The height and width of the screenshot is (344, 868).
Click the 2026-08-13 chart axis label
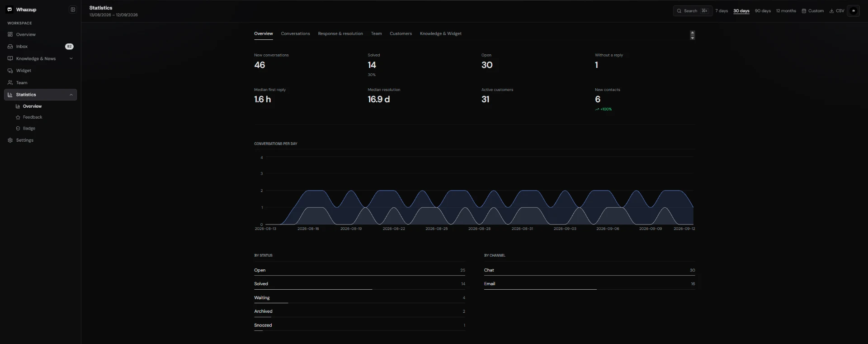point(265,229)
